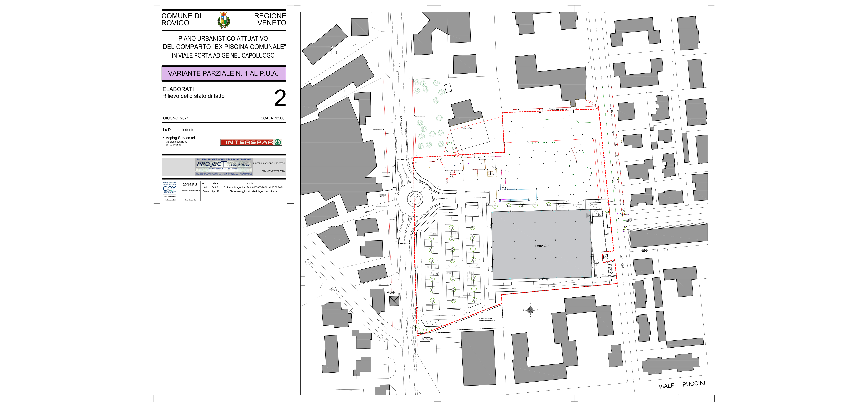Image resolution: width=868 pixels, height=407 pixels.
Task: Click the GIUGNO 2021 date text
Action: (176, 118)
